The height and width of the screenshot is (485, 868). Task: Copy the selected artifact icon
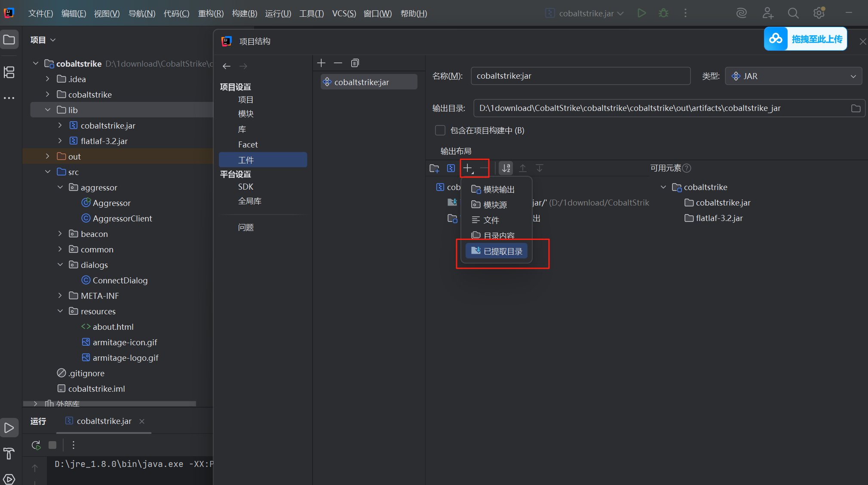(355, 63)
